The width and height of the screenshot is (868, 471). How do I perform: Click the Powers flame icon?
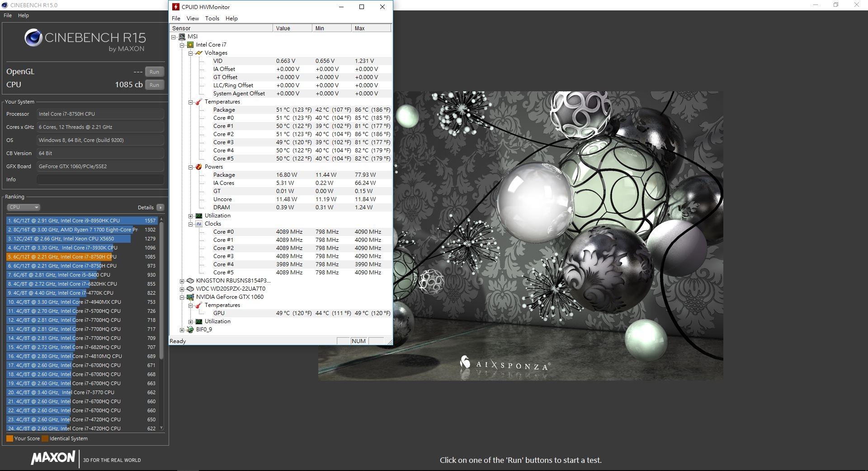198,167
